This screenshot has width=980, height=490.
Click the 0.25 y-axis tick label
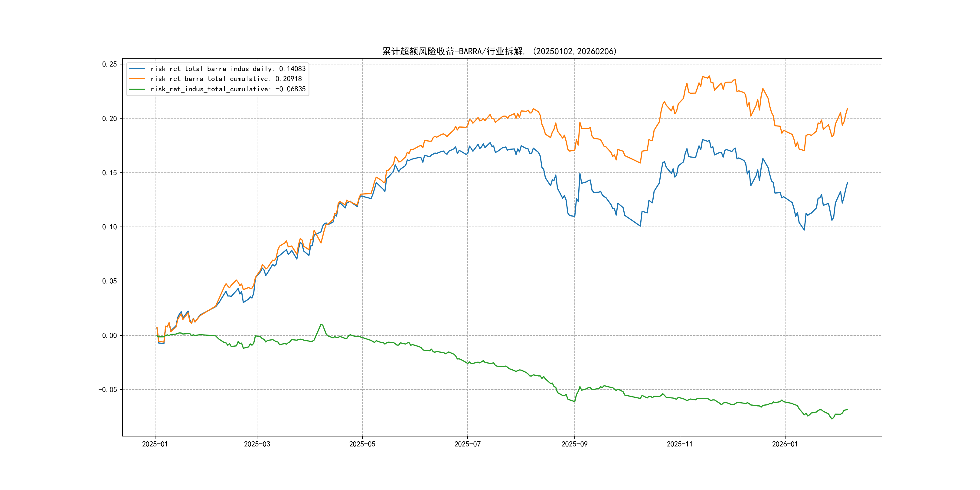pyautogui.click(x=109, y=64)
